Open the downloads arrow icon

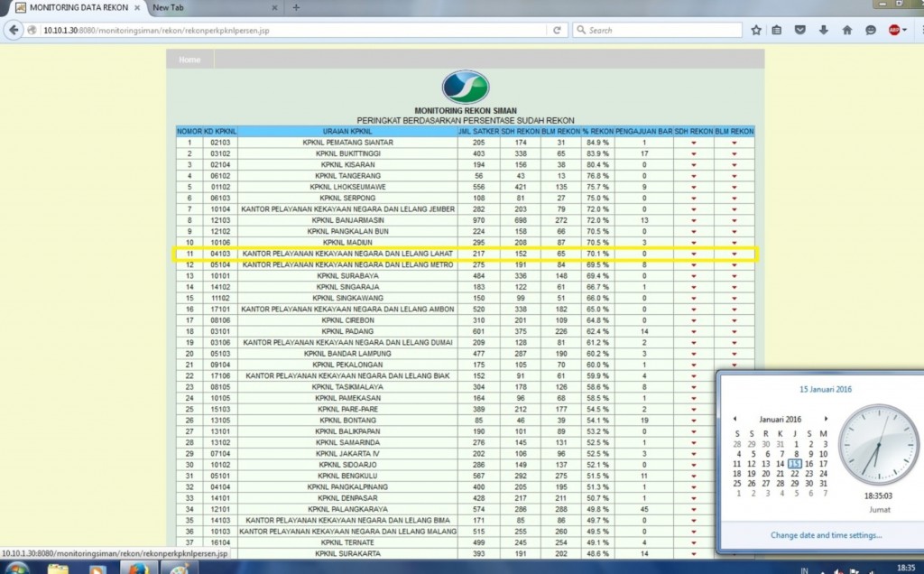824,30
